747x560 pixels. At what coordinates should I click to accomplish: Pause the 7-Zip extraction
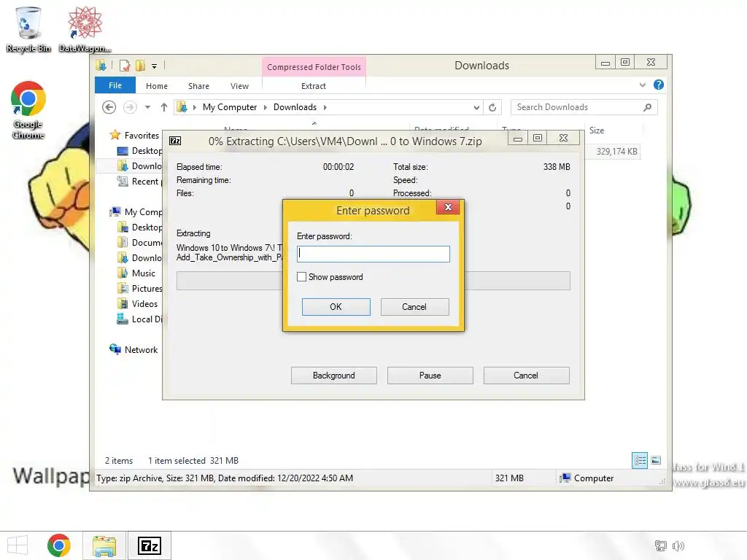430,376
